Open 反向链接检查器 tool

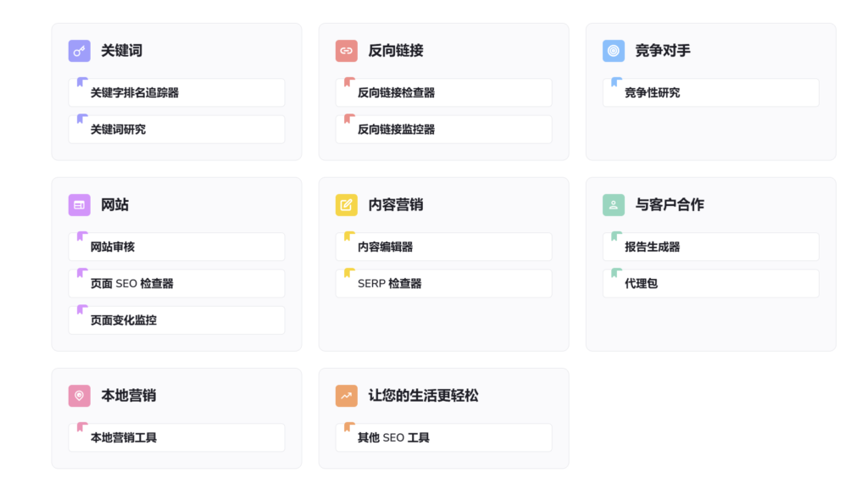pos(444,92)
